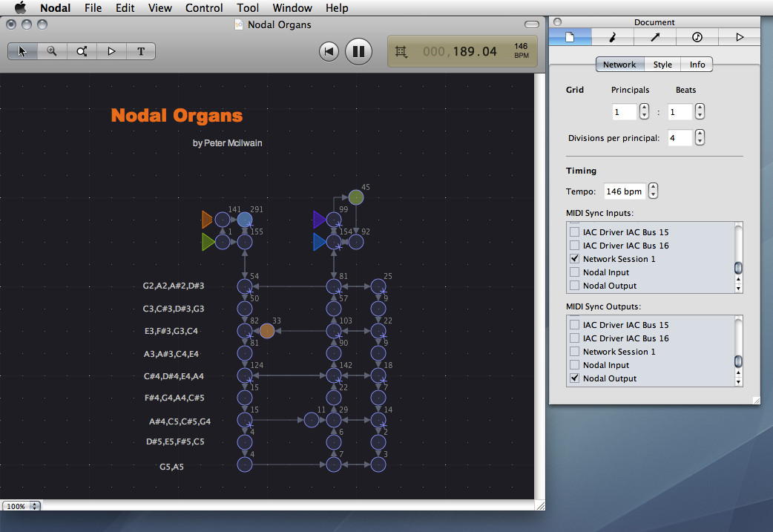Switch to the Info tab
Viewport: 773px width, 532px height.
(697, 65)
